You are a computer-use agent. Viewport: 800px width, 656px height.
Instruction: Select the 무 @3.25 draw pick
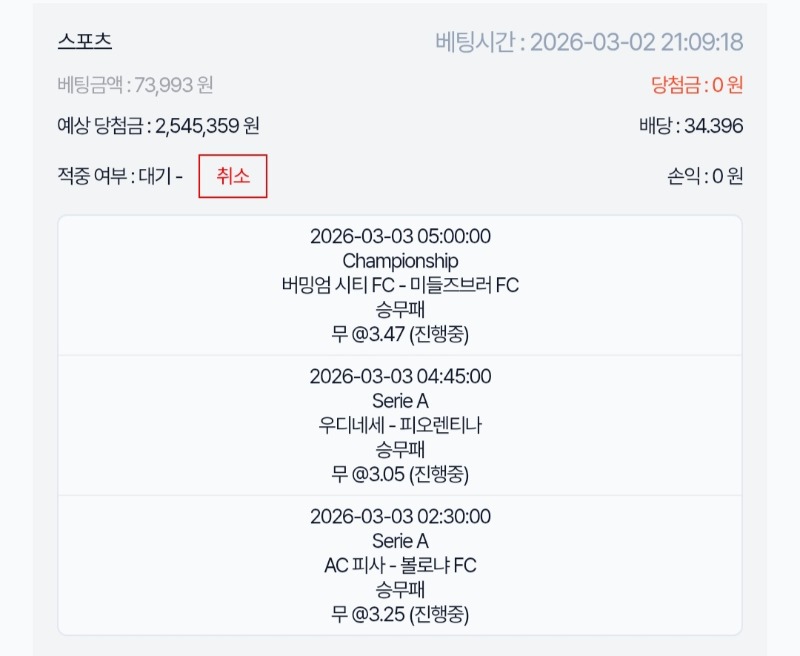point(400,613)
